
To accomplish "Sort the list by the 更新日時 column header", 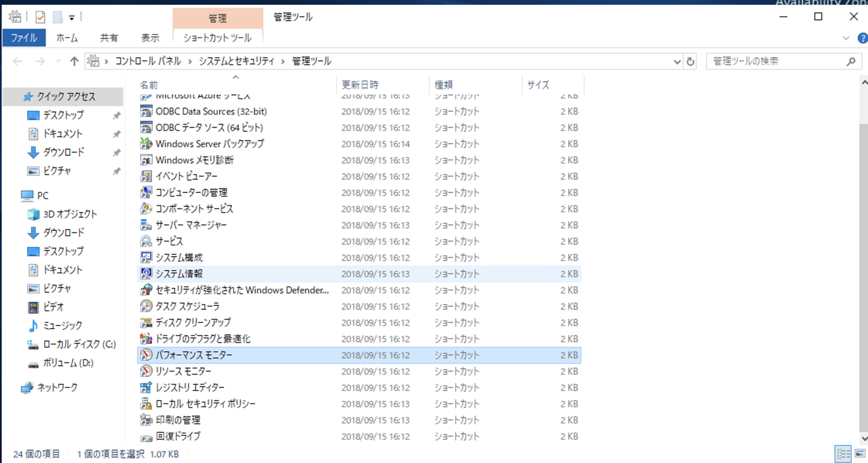I will [360, 85].
